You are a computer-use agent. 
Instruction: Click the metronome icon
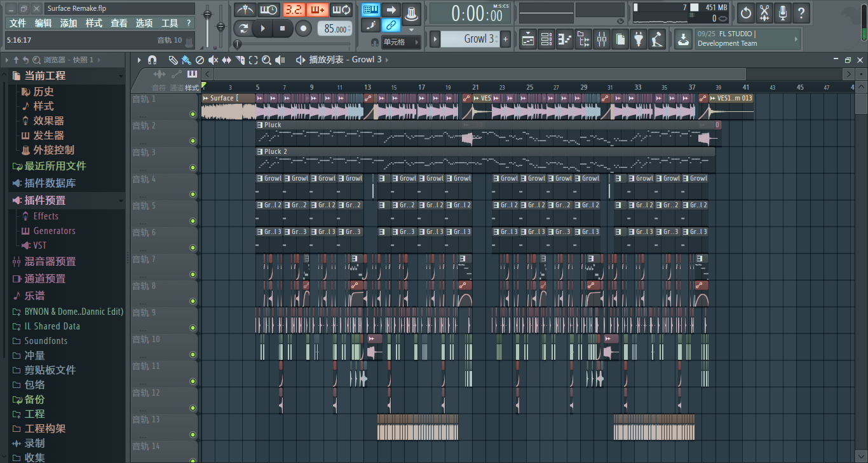(245, 10)
